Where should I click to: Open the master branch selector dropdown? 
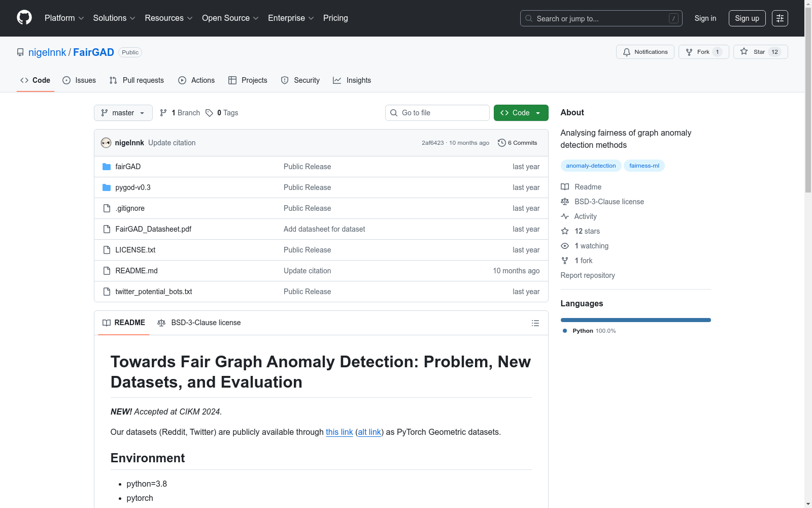[x=123, y=113]
